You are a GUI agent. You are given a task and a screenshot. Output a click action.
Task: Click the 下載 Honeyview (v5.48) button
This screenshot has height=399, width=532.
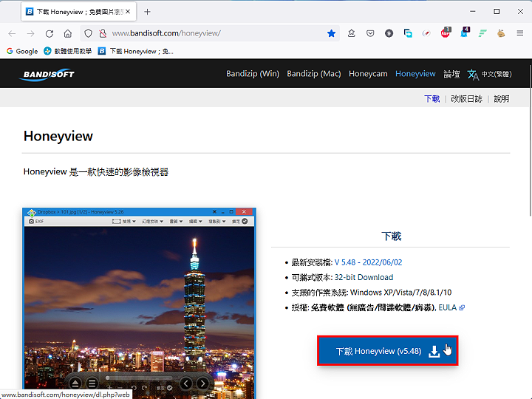tap(387, 351)
